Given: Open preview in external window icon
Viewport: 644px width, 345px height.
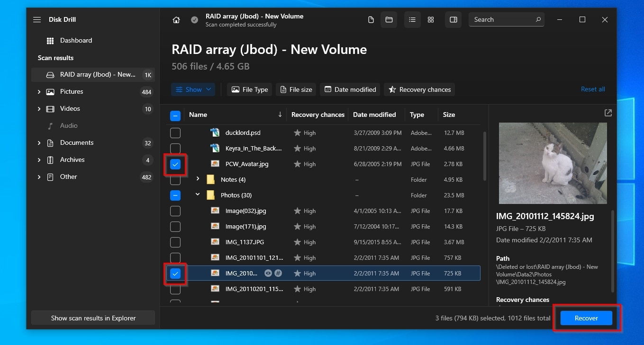Looking at the screenshot, I should [x=608, y=113].
